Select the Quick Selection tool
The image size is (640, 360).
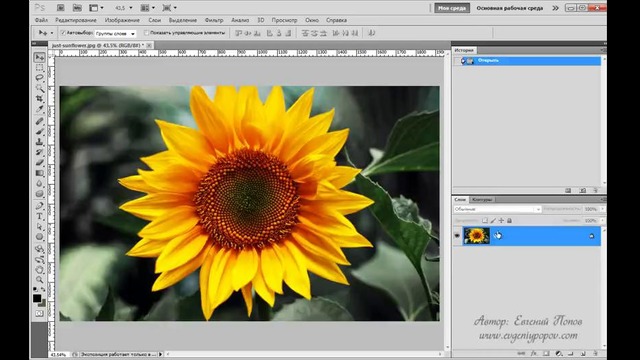pos(40,88)
